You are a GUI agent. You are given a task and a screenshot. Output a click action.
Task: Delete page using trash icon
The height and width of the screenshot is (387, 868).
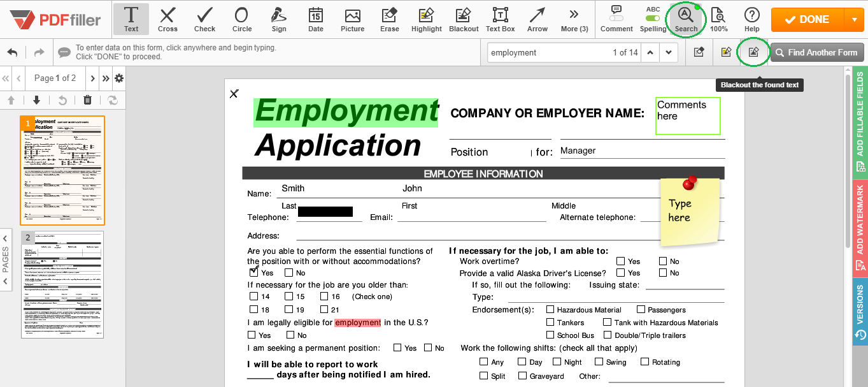[87, 99]
